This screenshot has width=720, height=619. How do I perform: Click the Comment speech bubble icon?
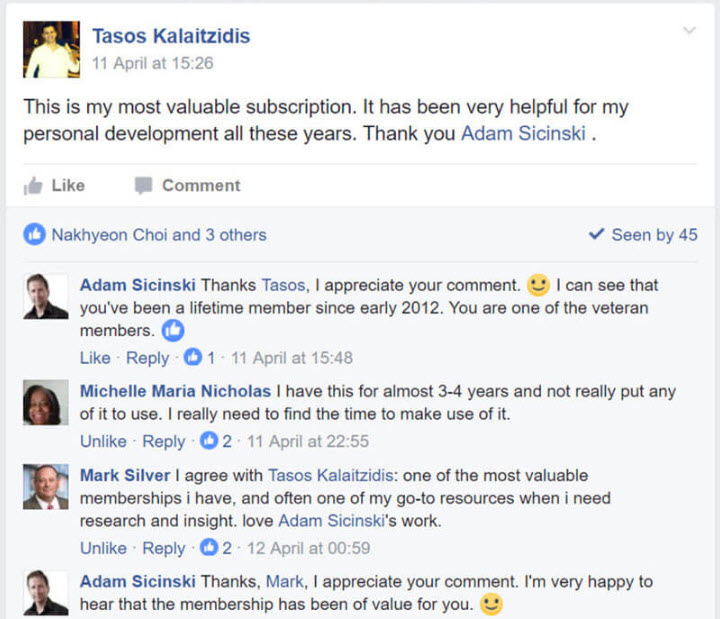pos(144,185)
